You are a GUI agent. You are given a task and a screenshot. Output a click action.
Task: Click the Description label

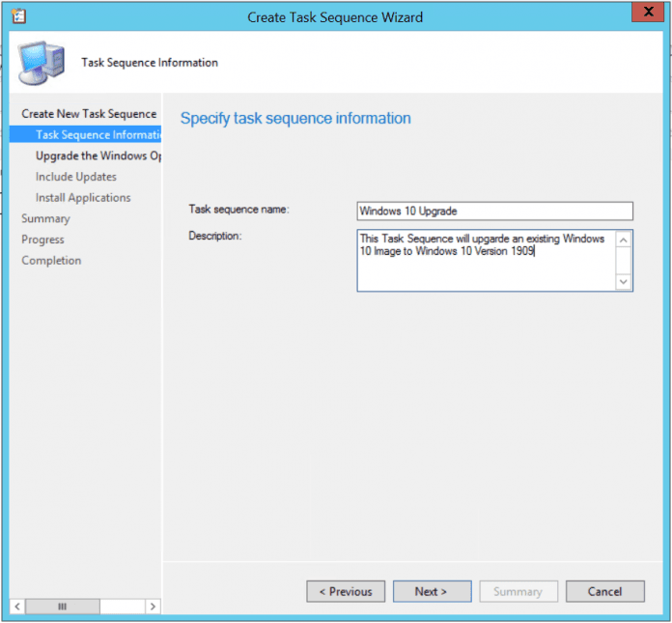click(x=215, y=236)
